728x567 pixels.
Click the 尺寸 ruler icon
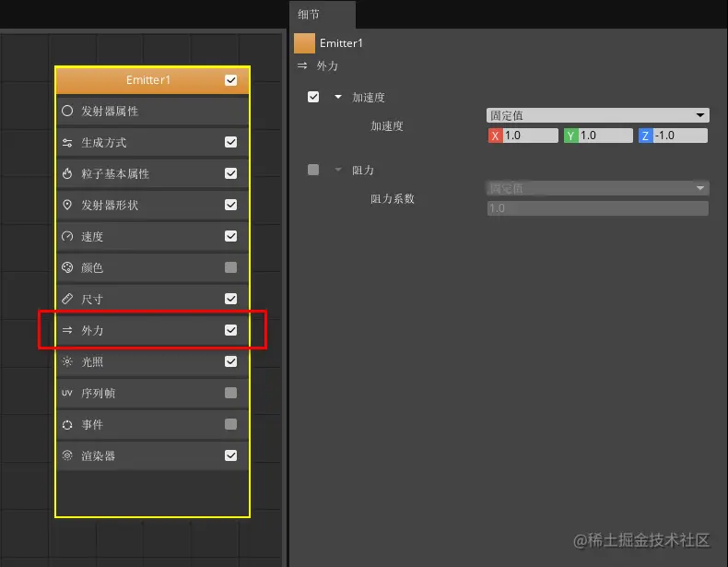pos(67,299)
